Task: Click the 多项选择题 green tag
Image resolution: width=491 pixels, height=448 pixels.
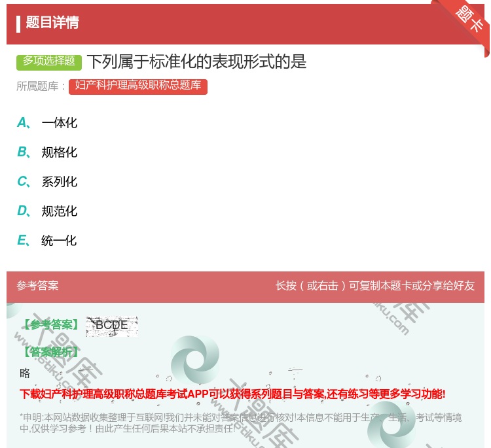Action: tap(49, 62)
